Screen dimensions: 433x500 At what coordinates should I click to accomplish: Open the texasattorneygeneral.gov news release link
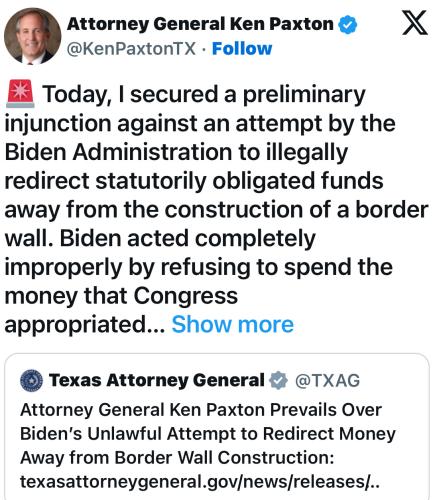tap(199, 482)
